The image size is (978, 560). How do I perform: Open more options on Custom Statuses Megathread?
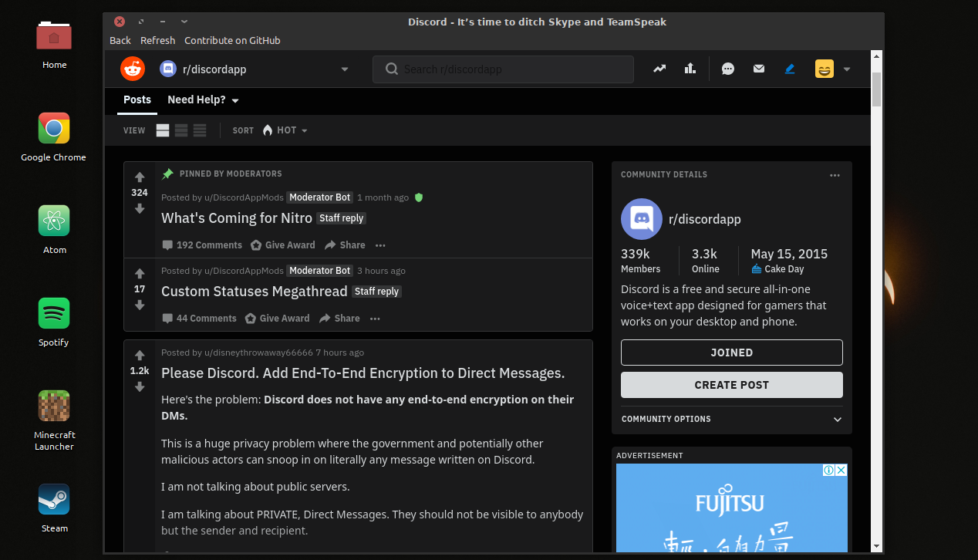tap(375, 319)
